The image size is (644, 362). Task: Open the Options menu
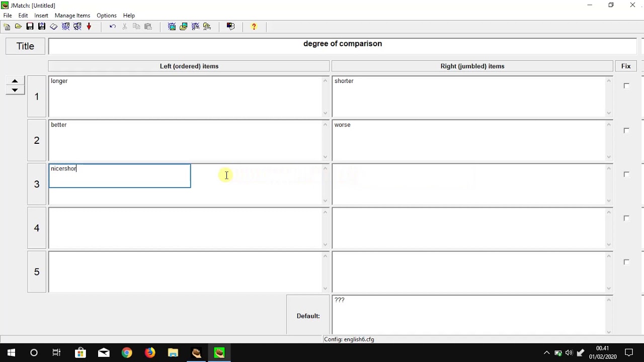pyautogui.click(x=107, y=16)
